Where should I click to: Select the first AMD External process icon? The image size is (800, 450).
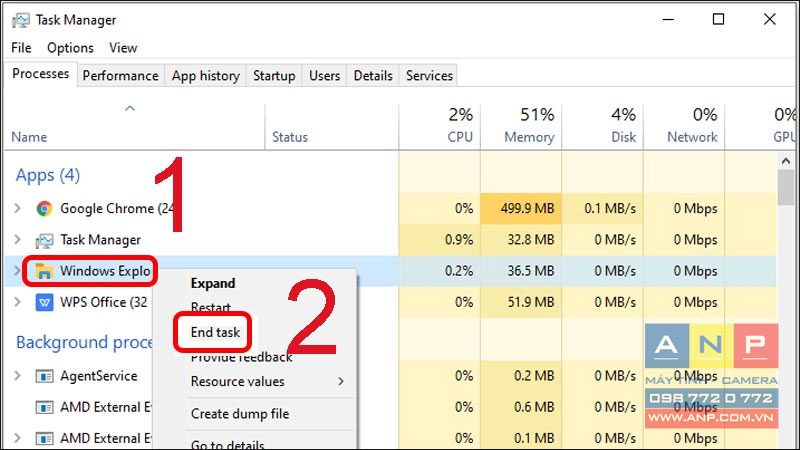[x=44, y=408]
